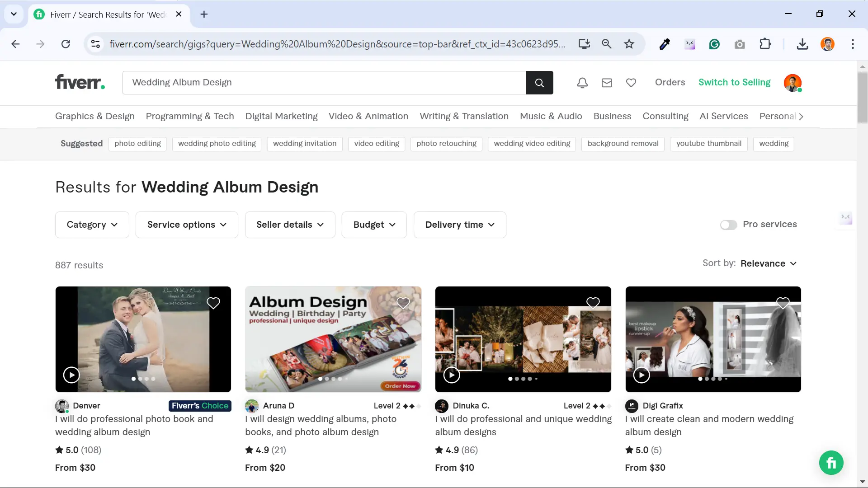The height and width of the screenshot is (488, 868).
Task: Click Switch to Selling link
Action: tap(734, 82)
